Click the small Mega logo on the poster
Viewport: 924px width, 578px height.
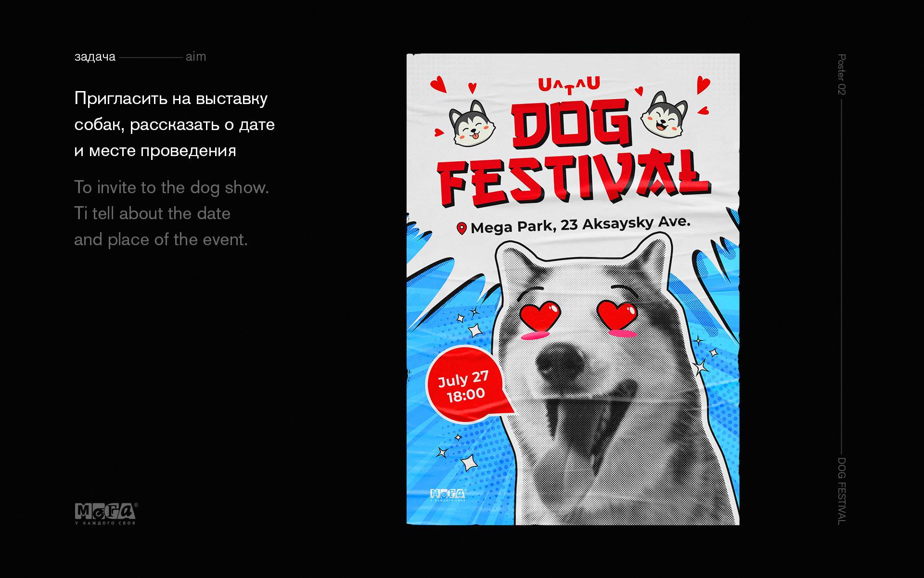pos(448,495)
